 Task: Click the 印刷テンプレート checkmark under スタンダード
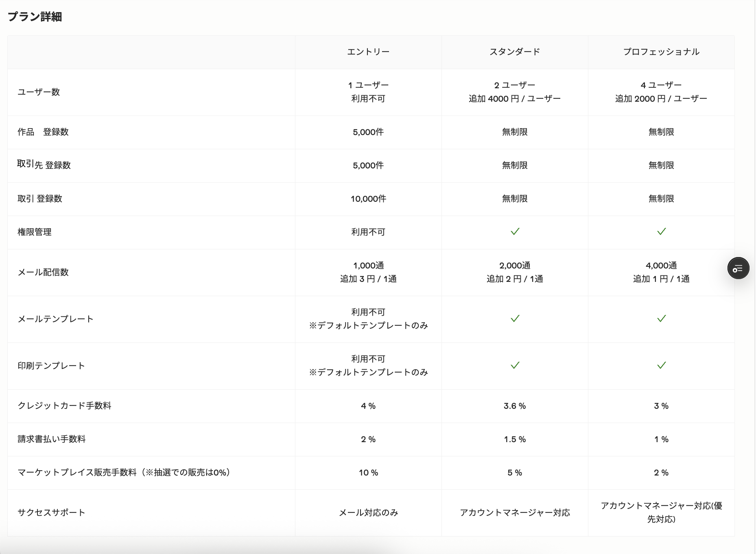pos(514,366)
